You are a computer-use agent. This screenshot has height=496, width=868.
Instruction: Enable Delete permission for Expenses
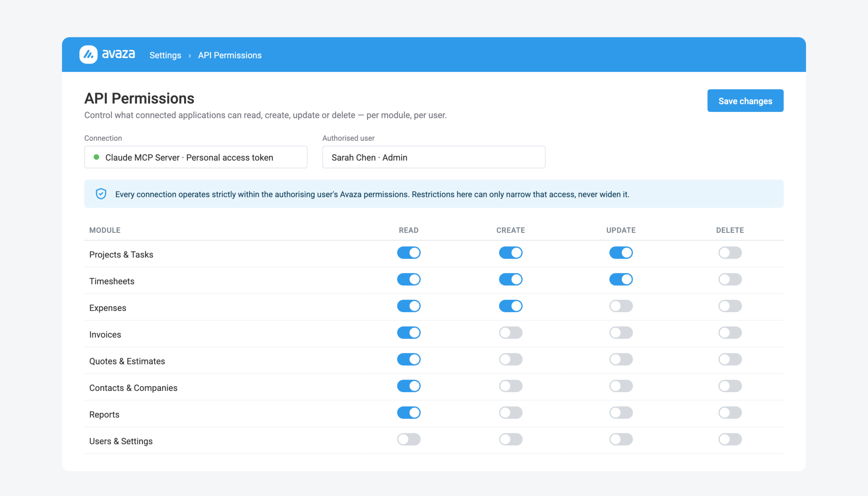pos(730,306)
